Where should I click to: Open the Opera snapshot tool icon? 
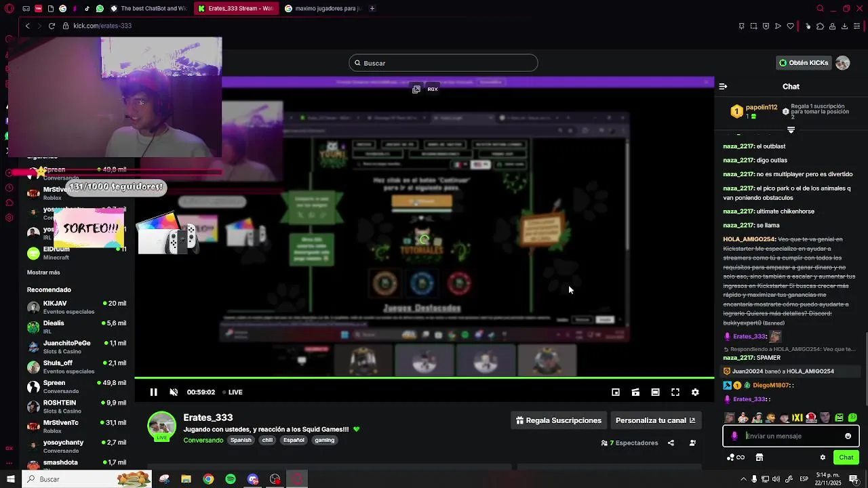(x=753, y=26)
